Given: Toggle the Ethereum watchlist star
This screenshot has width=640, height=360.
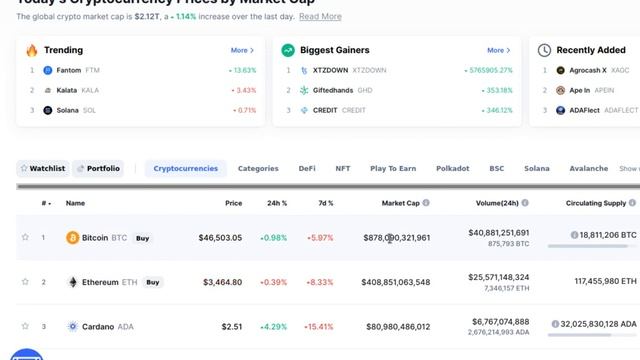Looking at the screenshot, I should tap(25, 282).
